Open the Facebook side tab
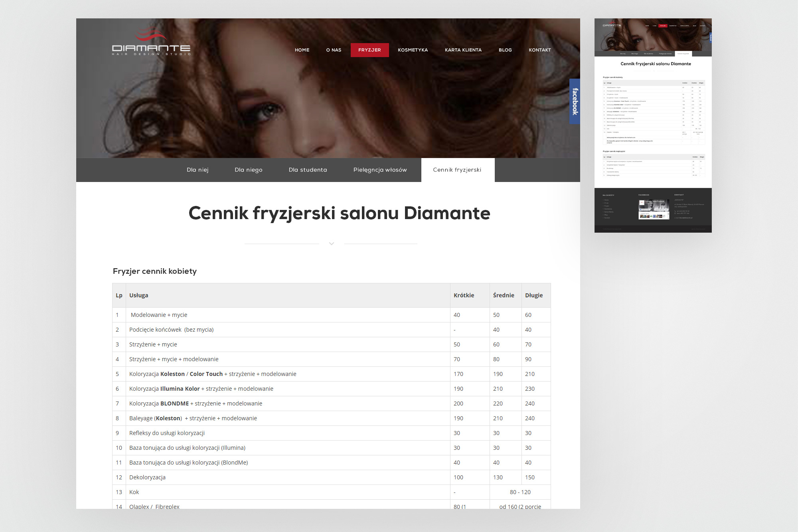 coord(575,101)
